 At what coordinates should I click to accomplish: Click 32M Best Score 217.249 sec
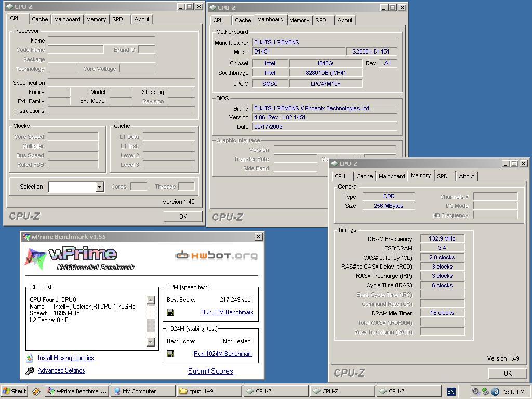[235, 300]
